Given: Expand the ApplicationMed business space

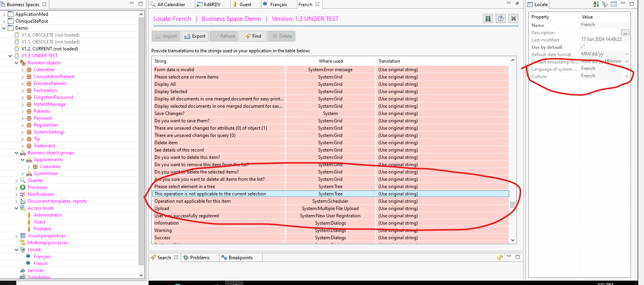Looking at the screenshot, I should tap(4, 14).
